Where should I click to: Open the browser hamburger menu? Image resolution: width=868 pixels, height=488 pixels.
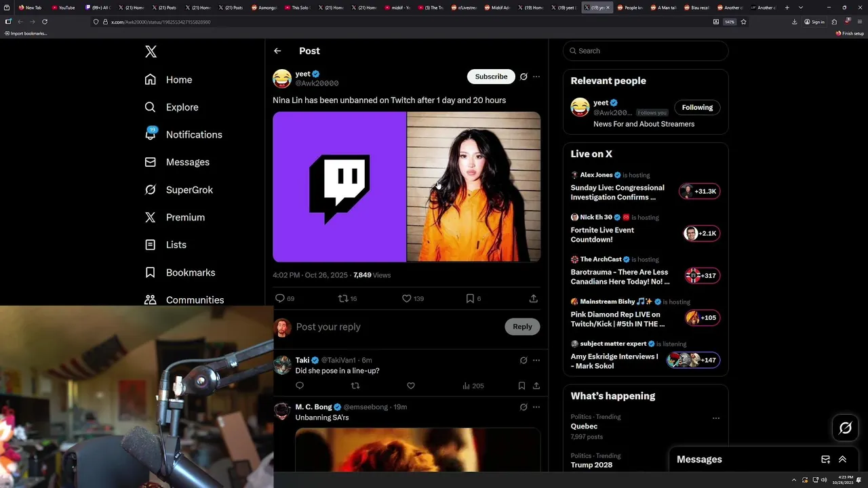tap(860, 22)
